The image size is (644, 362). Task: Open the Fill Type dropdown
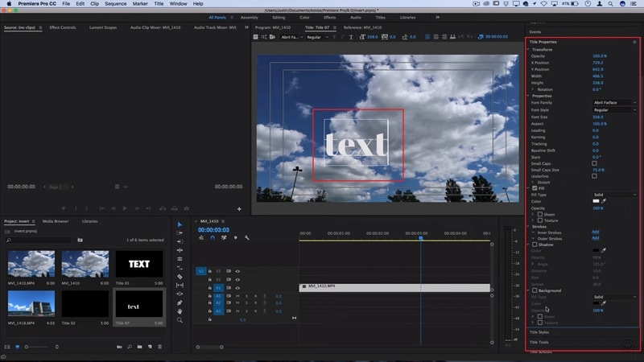tap(613, 195)
